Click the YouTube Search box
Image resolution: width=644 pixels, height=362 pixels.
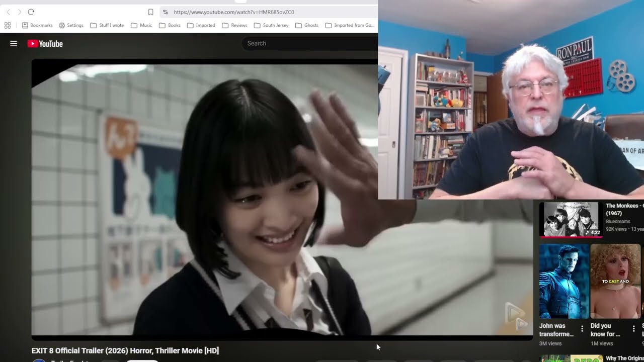click(309, 43)
